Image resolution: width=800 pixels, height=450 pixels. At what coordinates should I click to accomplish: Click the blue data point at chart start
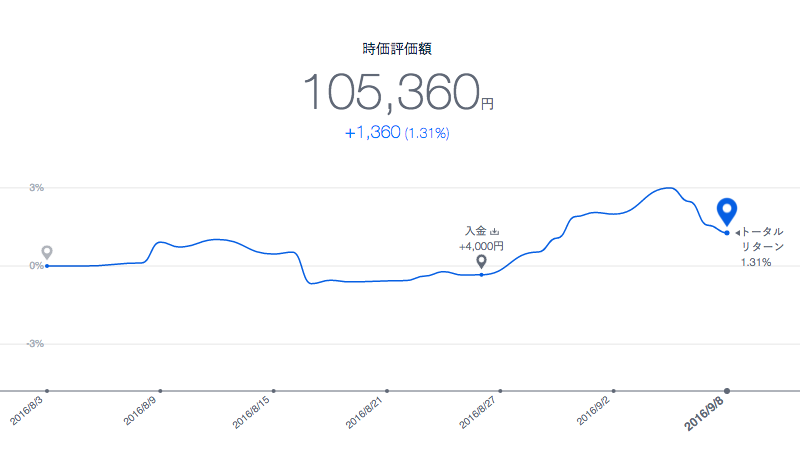point(47,266)
